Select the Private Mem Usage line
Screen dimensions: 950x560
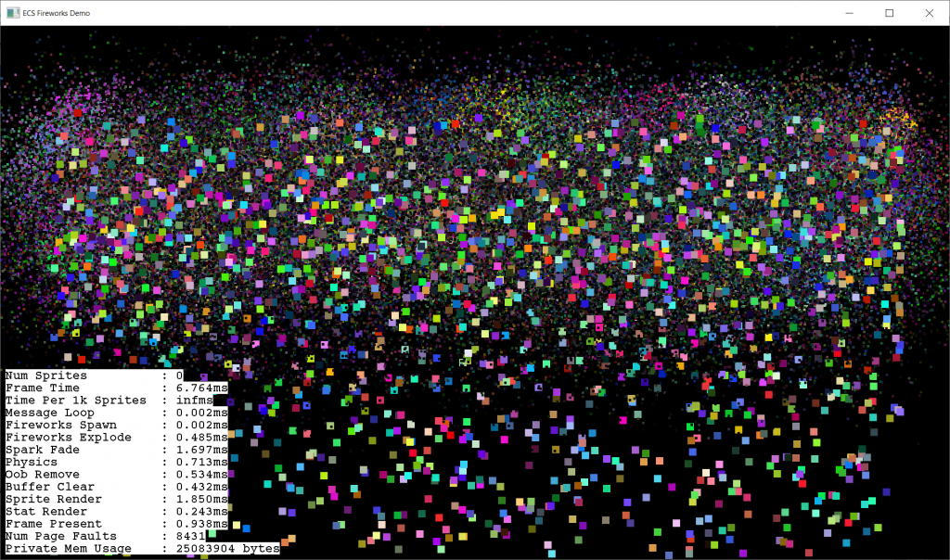point(142,549)
